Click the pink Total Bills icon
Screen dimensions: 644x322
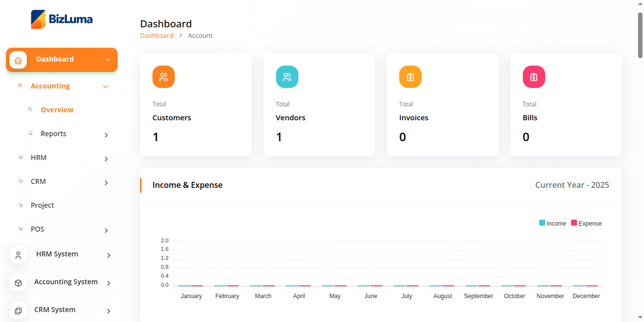[534, 77]
